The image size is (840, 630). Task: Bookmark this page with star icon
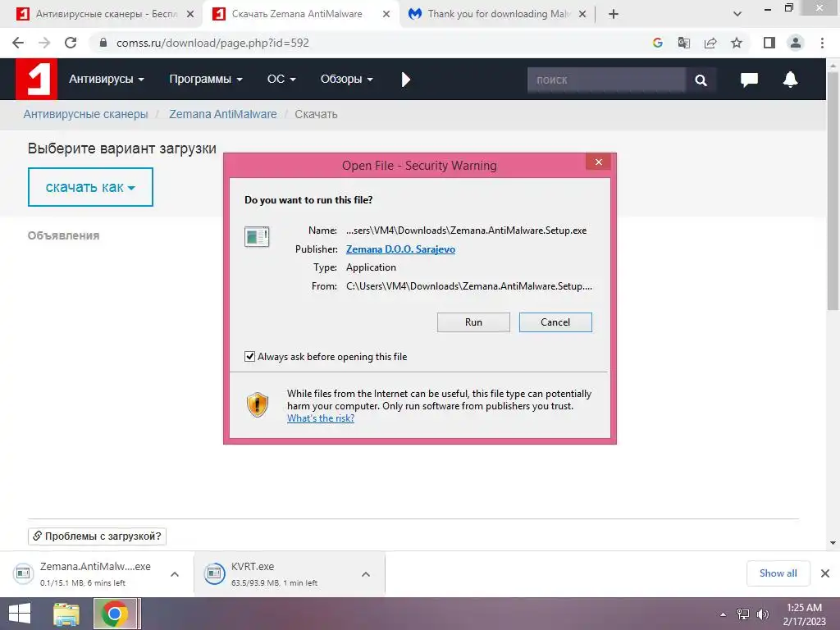click(x=737, y=43)
